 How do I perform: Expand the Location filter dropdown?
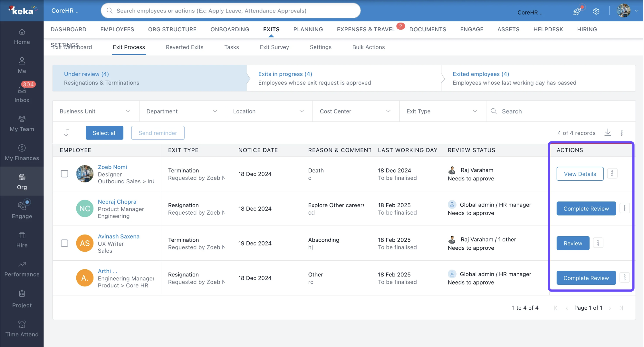click(x=269, y=111)
